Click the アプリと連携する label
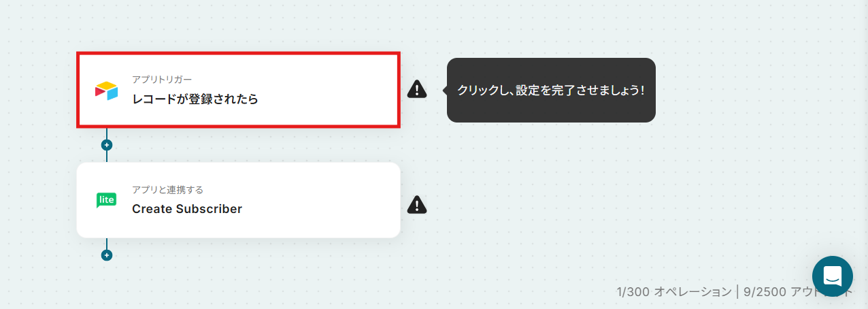The width and height of the screenshot is (868, 309). [x=167, y=190]
